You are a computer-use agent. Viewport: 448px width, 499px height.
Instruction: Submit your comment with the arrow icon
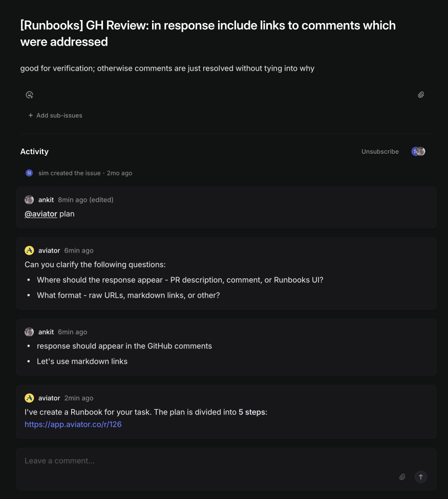[x=420, y=476]
